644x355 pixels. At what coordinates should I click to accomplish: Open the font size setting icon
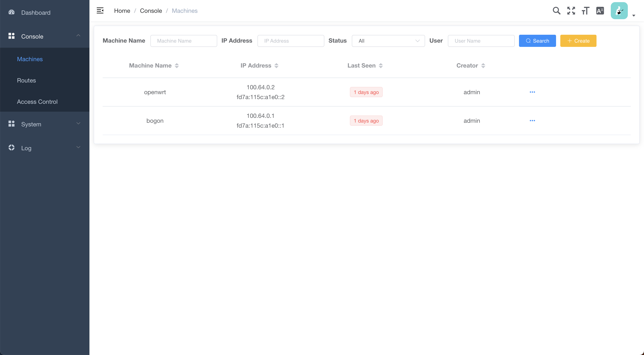pos(585,10)
